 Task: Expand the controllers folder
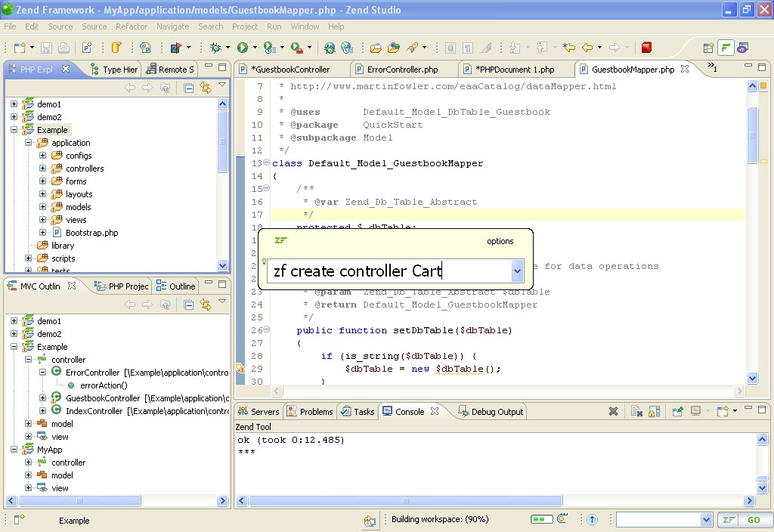[x=43, y=169]
